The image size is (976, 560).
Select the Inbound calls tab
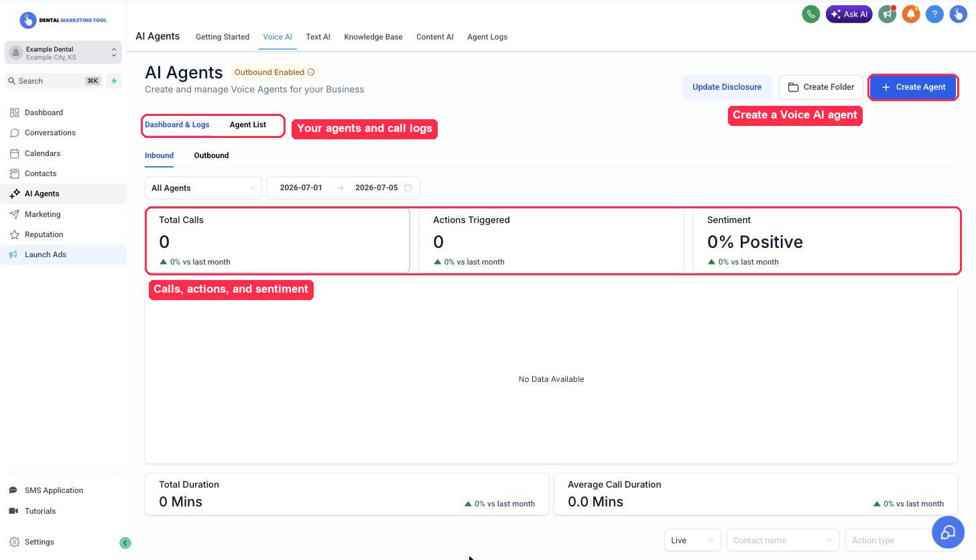(159, 155)
